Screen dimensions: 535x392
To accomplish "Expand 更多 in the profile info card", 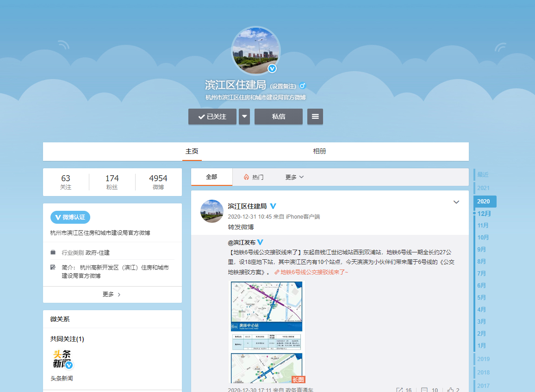I will 112,294.
